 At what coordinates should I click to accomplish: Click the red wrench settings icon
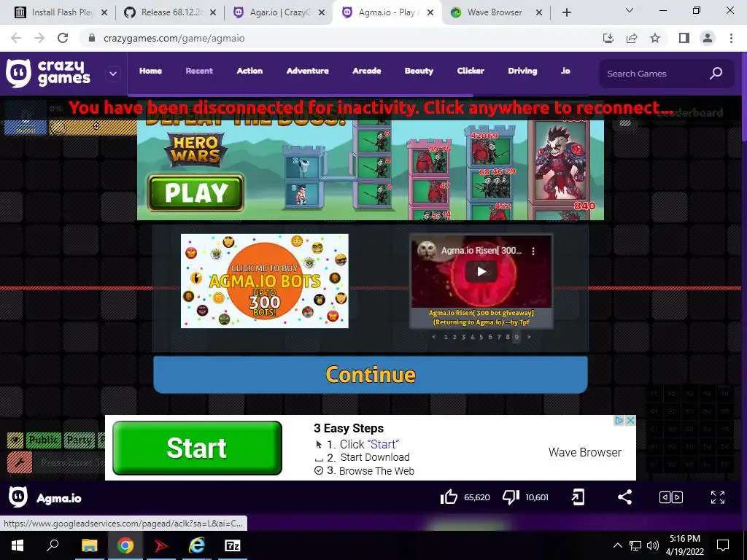coord(20,462)
